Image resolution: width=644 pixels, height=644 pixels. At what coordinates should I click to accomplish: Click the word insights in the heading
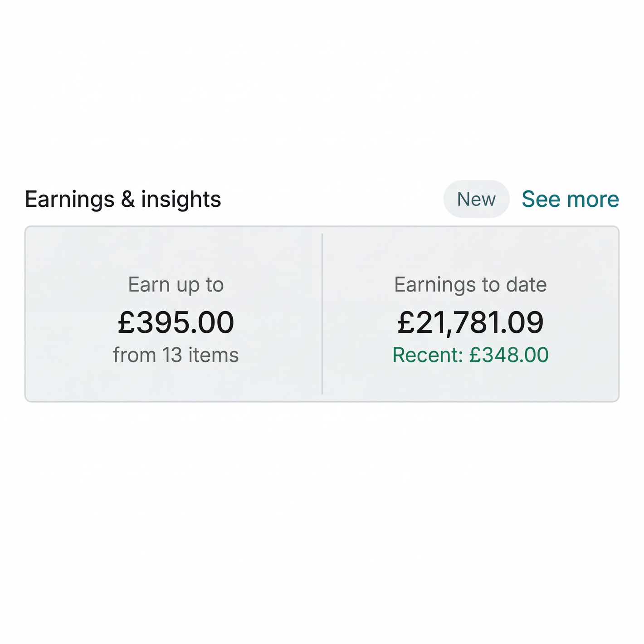(181, 199)
